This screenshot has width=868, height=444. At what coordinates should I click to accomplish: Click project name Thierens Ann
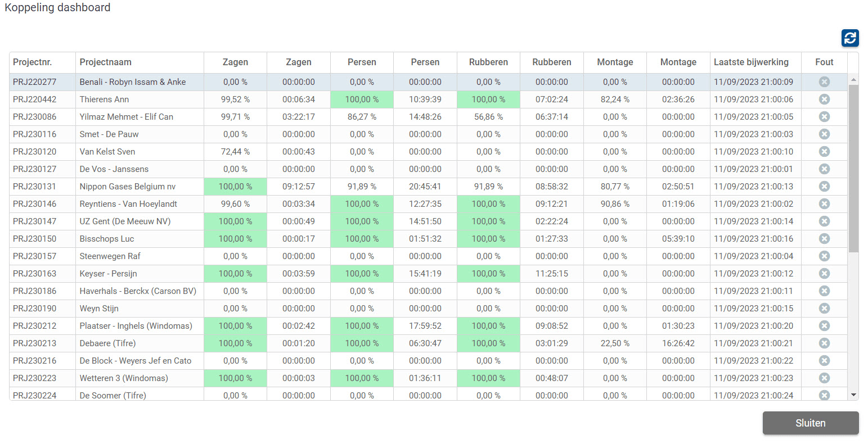(104, 99)
